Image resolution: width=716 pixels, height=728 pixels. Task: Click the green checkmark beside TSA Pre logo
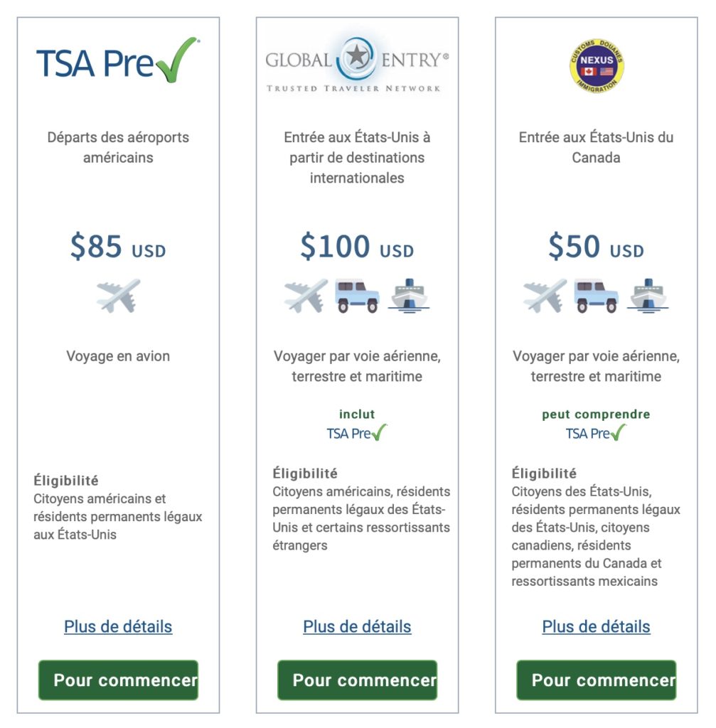click(x=173, y=59)
